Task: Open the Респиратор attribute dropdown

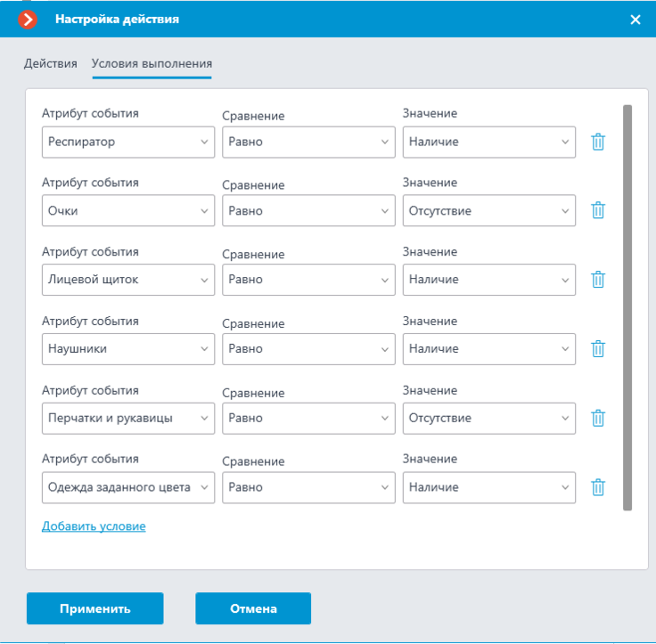Action: (128, 143)
